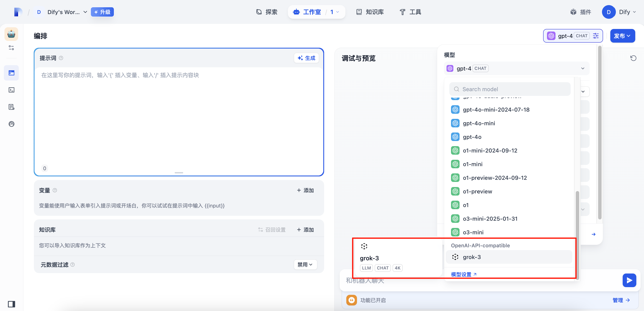Open the monitoring gauge icon
This screenshot has width=644, height=311.
(11, 124)
